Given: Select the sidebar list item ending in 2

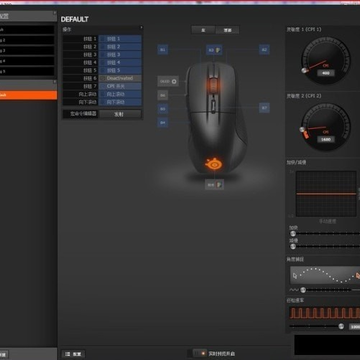Looking at the screenshot, I should 27,40.
